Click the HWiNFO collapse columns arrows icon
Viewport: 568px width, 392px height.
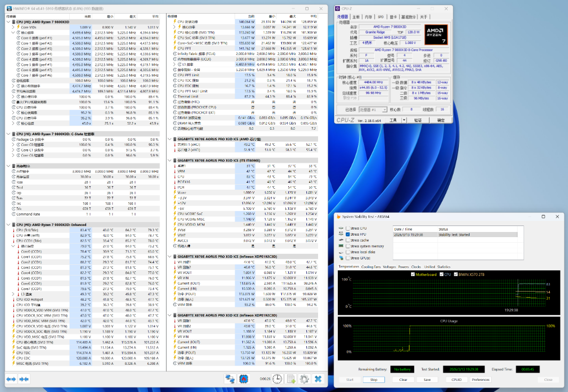tap(24, 379)
